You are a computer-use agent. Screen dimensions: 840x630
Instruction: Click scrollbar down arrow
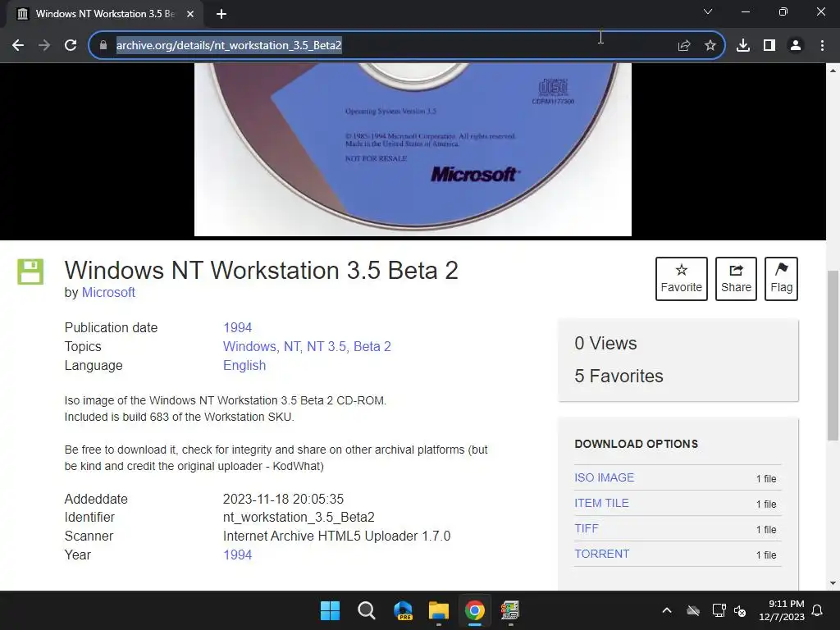tap(833, 583)
